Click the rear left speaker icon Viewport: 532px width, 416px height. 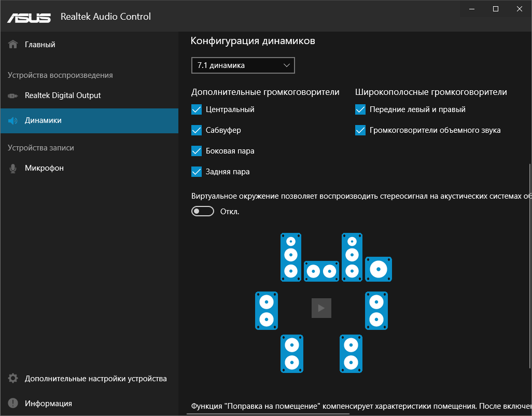292,354
